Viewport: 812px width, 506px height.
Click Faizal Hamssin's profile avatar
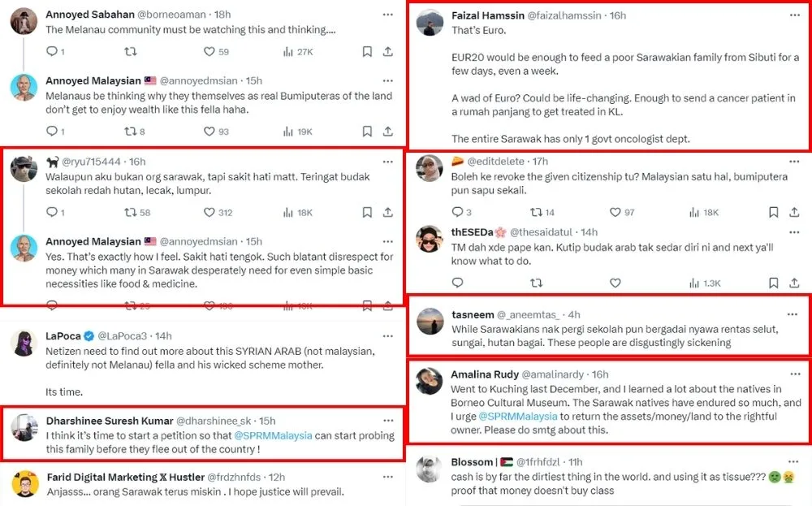[430, 23]
